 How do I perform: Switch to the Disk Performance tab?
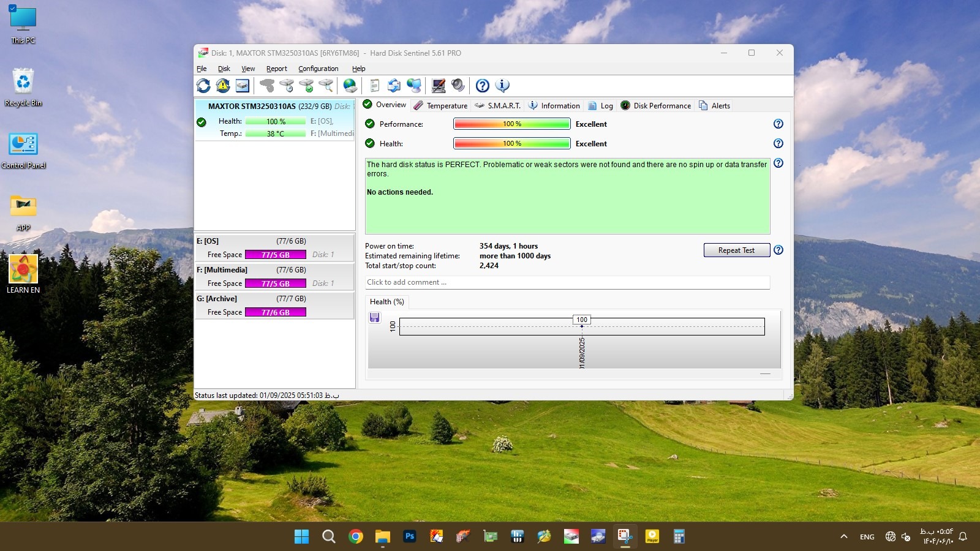[x=655, y=105]
